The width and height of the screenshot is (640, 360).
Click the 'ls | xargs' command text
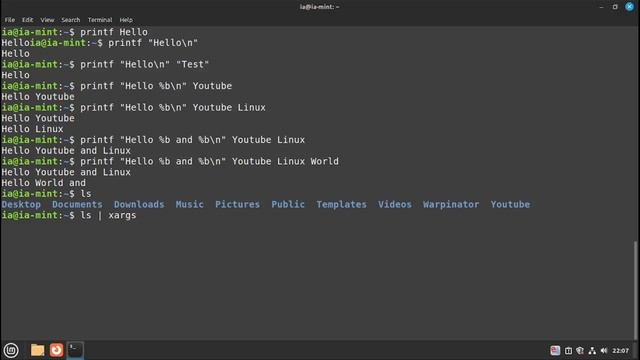108,216
